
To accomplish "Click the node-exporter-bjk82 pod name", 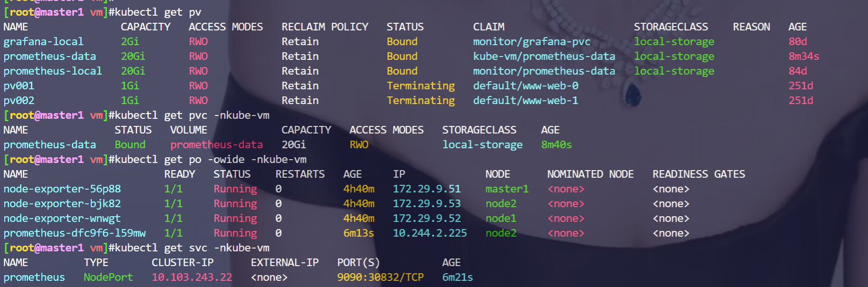I will tap(62, 204).
